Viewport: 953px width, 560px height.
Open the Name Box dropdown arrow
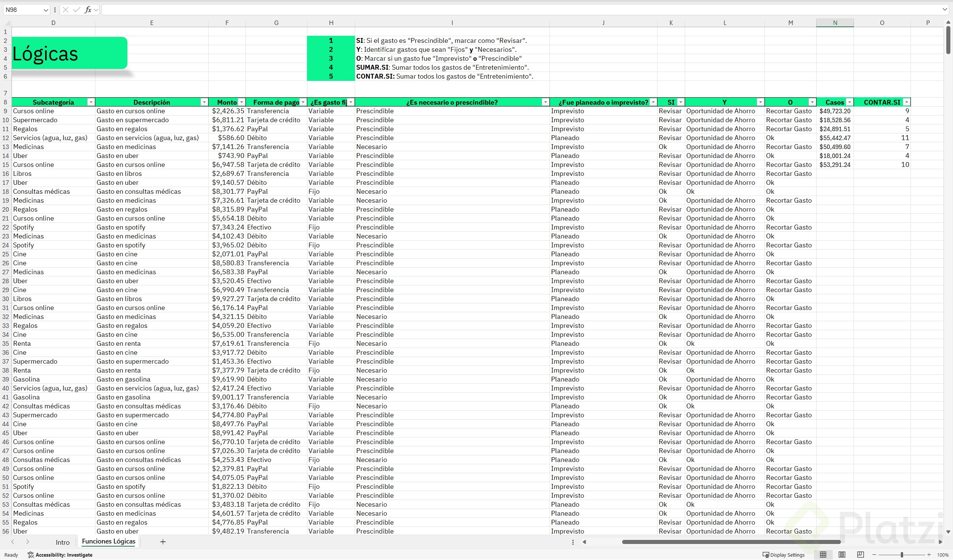45,10
